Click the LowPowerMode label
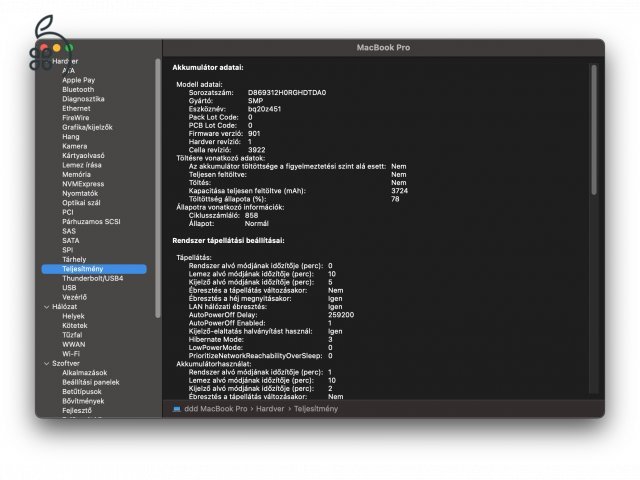This screenshot has height=480, width=640. tap(216, 347)
